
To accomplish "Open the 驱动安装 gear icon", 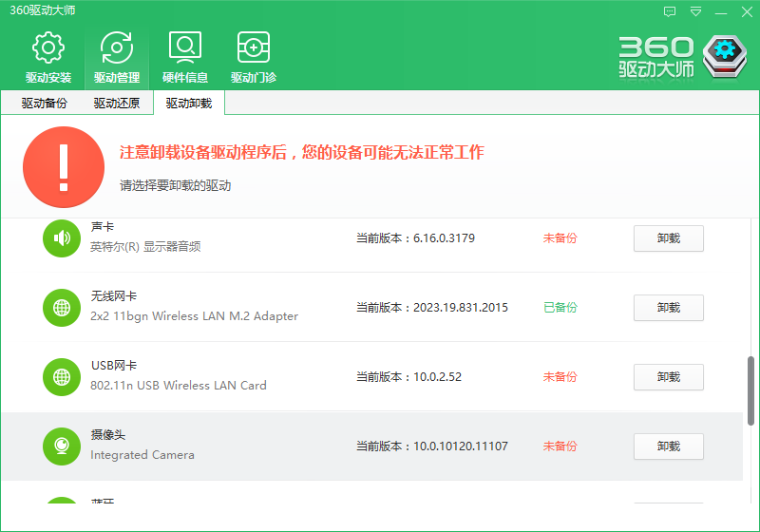I will pyautogui.click(x=48, y=47).
